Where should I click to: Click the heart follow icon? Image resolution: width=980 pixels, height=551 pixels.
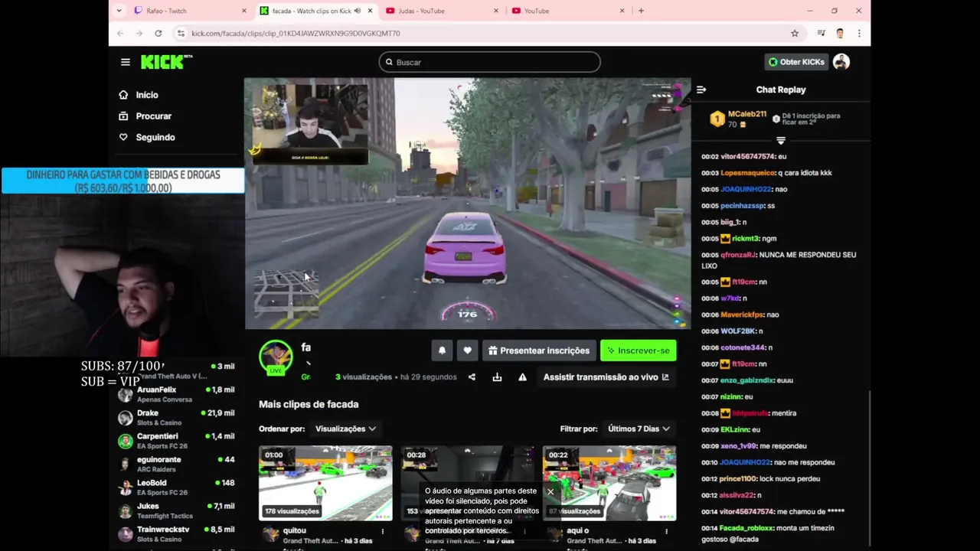[468, 350]
